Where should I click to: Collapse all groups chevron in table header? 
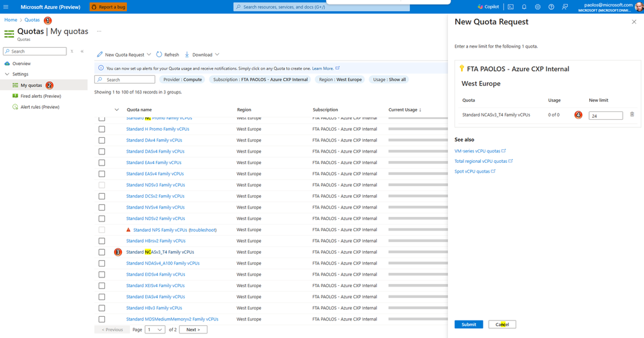(x=117, y=109)
